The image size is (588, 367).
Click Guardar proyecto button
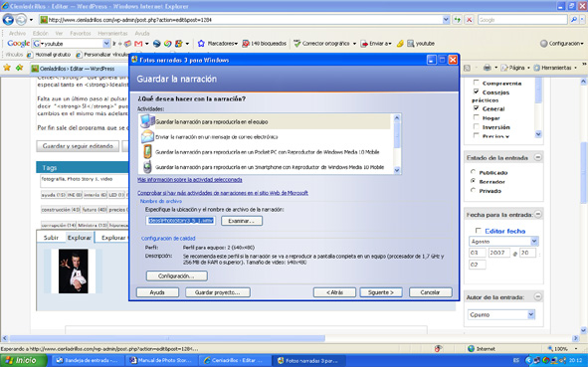[x=218, y=292]
